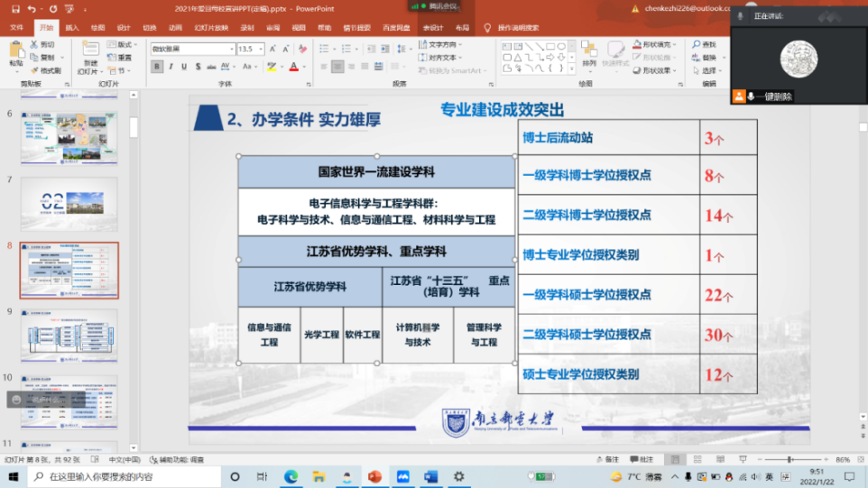This screenshot has height=488, width=868.
Task: Toggle Bold formatting
Action: [x=158, y=67]
